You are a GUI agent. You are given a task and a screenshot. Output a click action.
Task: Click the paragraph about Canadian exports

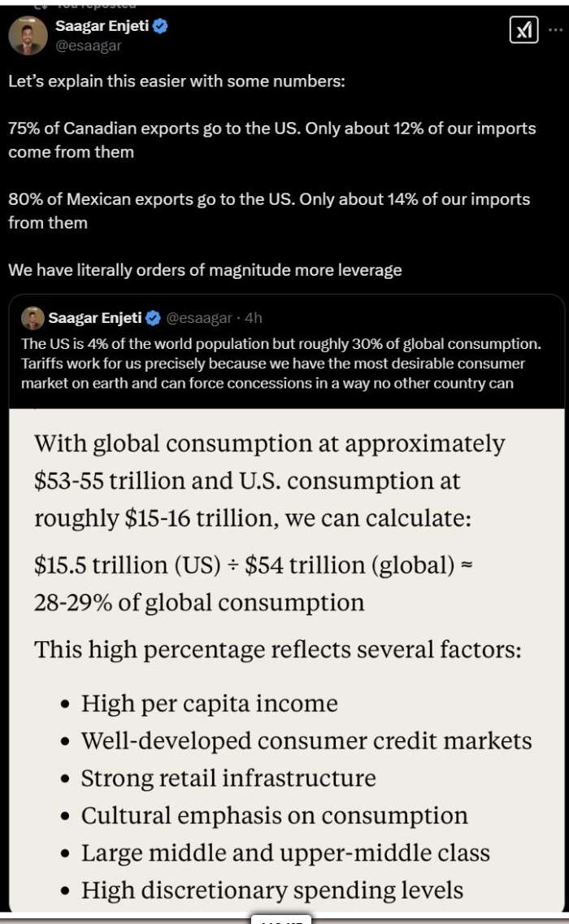click(x=271, y=140)
